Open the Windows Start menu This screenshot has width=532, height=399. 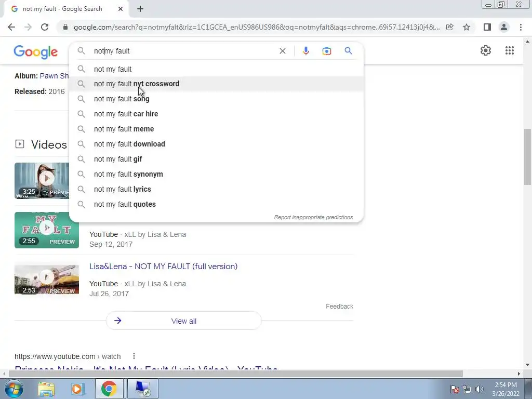[14, 389]
